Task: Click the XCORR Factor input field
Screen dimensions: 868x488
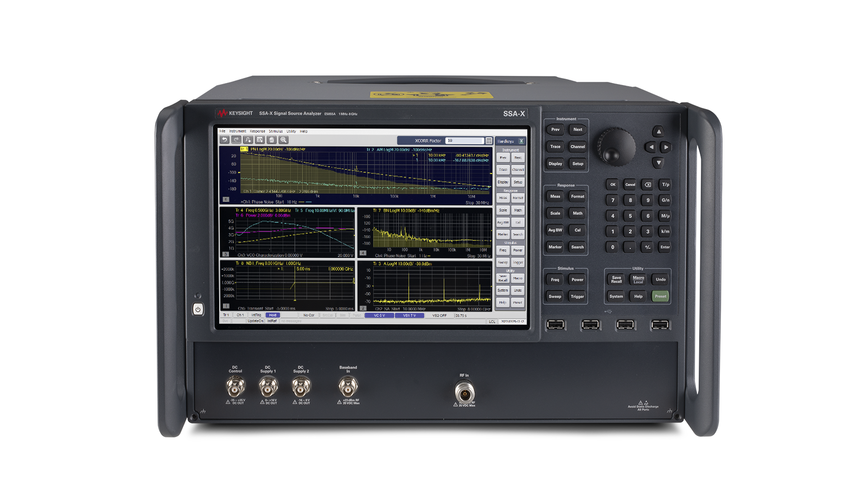Action: [x=464, y=141]
